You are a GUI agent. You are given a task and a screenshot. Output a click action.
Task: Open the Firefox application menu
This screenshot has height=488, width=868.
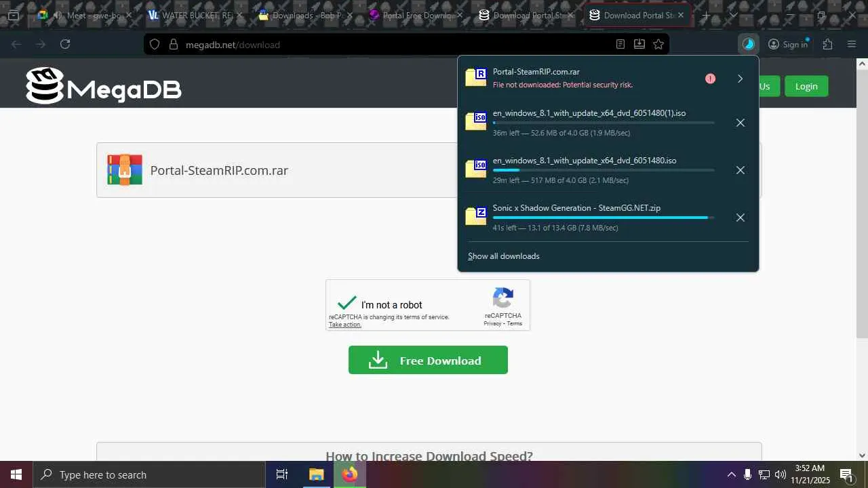852,44
